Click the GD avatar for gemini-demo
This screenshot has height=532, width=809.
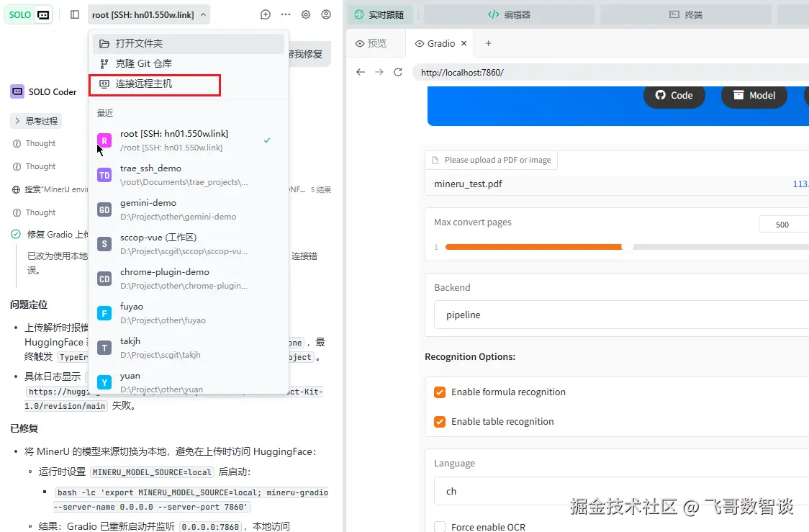click(x=104, y=209)
